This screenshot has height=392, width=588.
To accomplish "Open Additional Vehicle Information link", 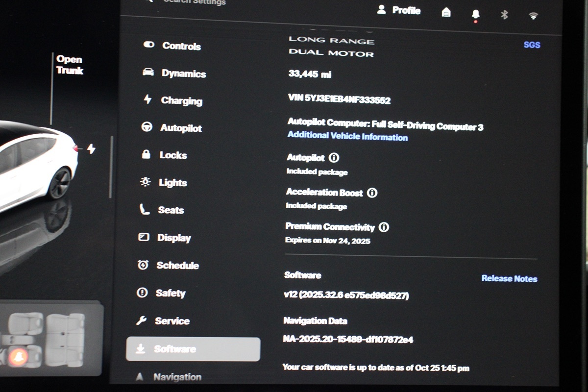I will [x=347, y=137].
